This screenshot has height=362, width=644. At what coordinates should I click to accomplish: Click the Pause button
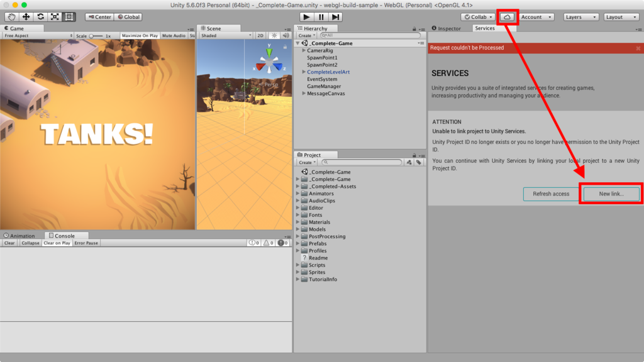click(x=321, y=17)
